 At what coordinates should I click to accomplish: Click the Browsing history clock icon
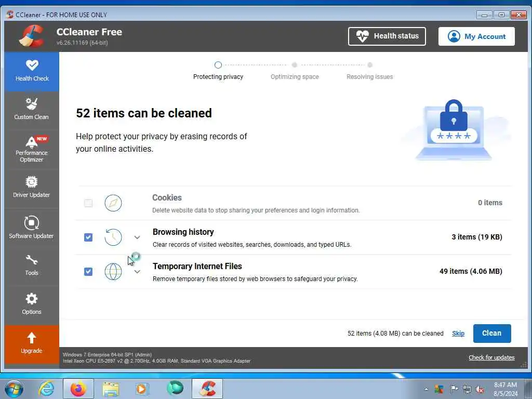pos(113,237)
